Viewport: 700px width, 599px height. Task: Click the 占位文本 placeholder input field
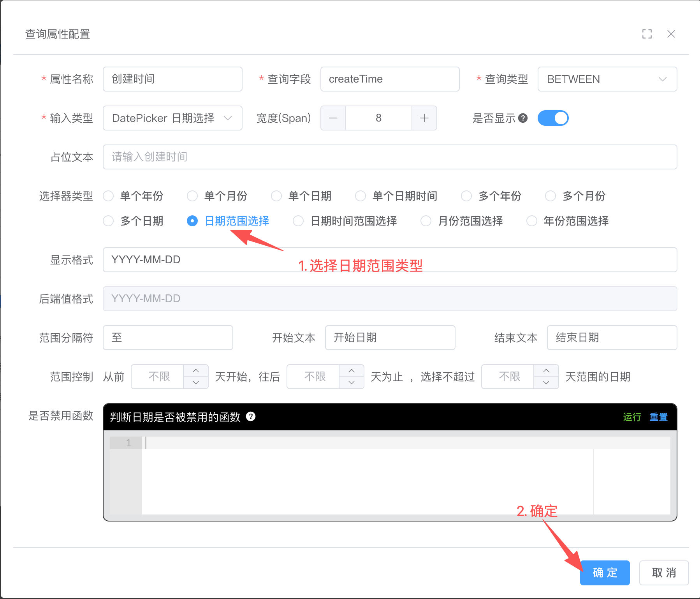click(389, 157)
